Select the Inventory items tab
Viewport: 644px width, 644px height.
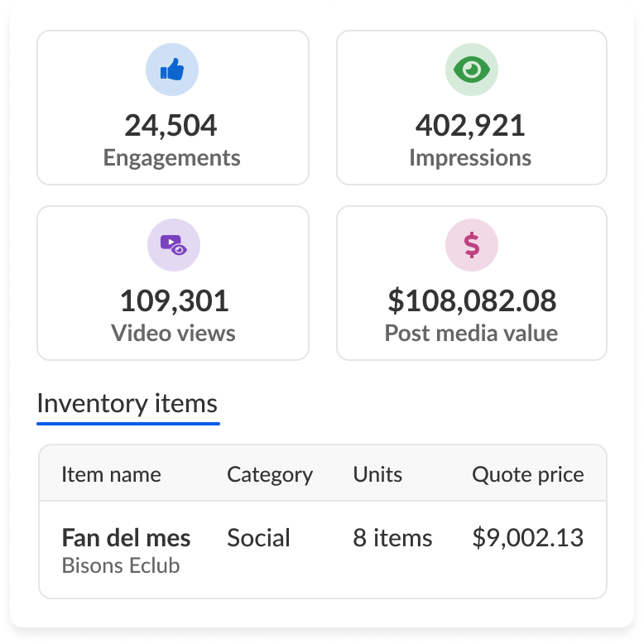coord(127,404)
